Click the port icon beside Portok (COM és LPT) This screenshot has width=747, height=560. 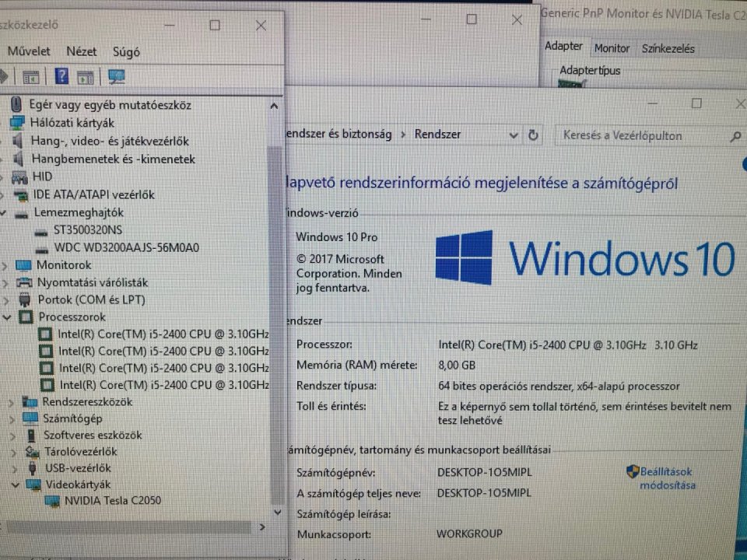point(25,299)
